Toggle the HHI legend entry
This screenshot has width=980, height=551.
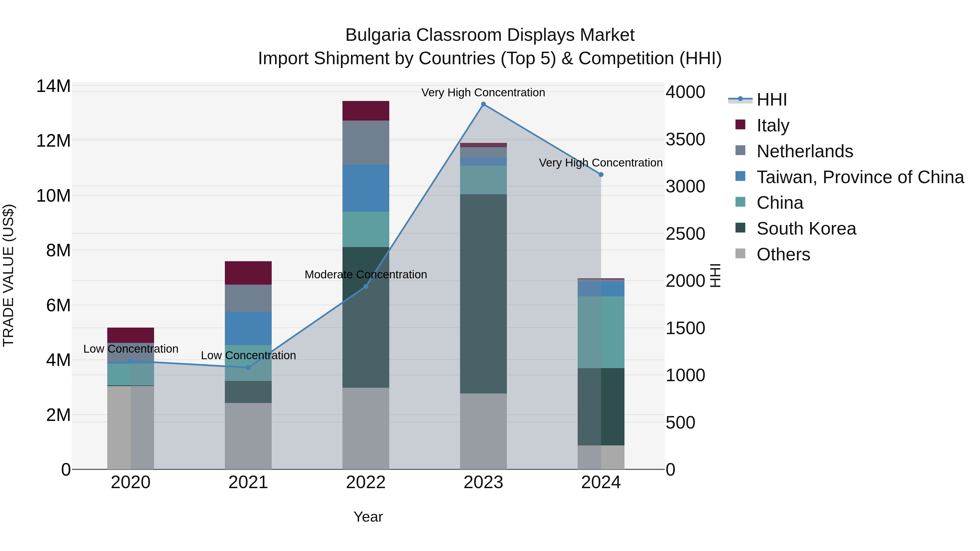pos(758,100)
